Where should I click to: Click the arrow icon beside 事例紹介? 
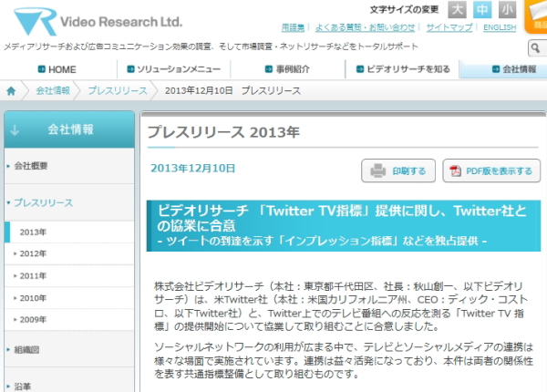click(269, 69)
